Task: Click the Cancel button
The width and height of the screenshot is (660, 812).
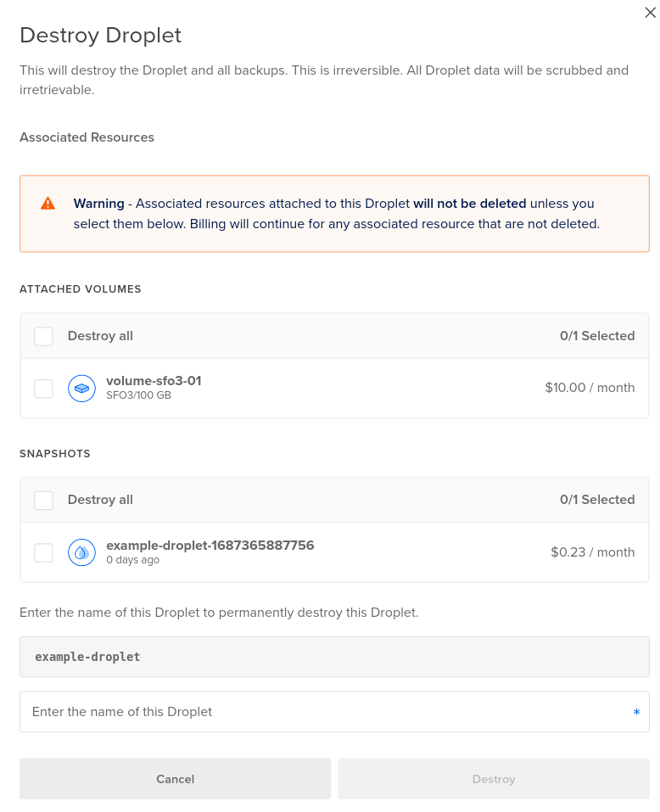Action: [x=175, y=779]
